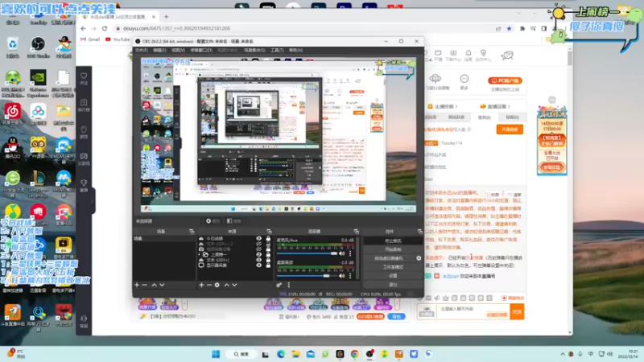Click the orange 开通贵族 button

click(510, 130)
